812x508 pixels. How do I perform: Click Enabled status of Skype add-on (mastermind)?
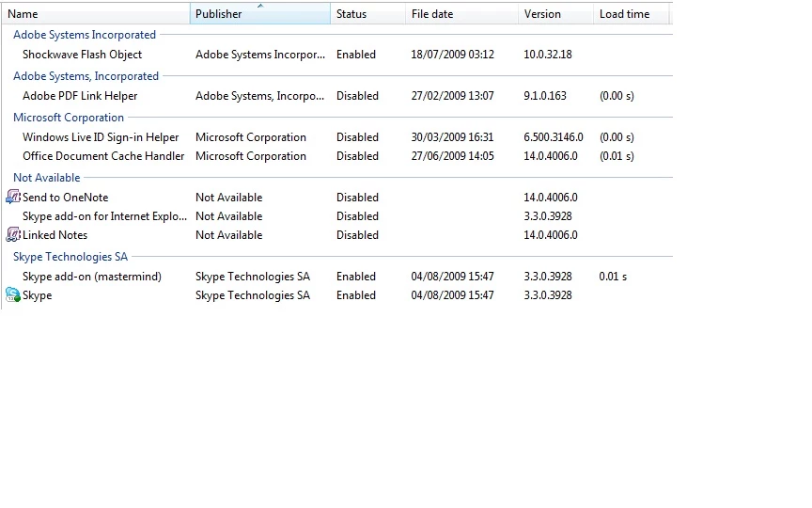(356, 277)
